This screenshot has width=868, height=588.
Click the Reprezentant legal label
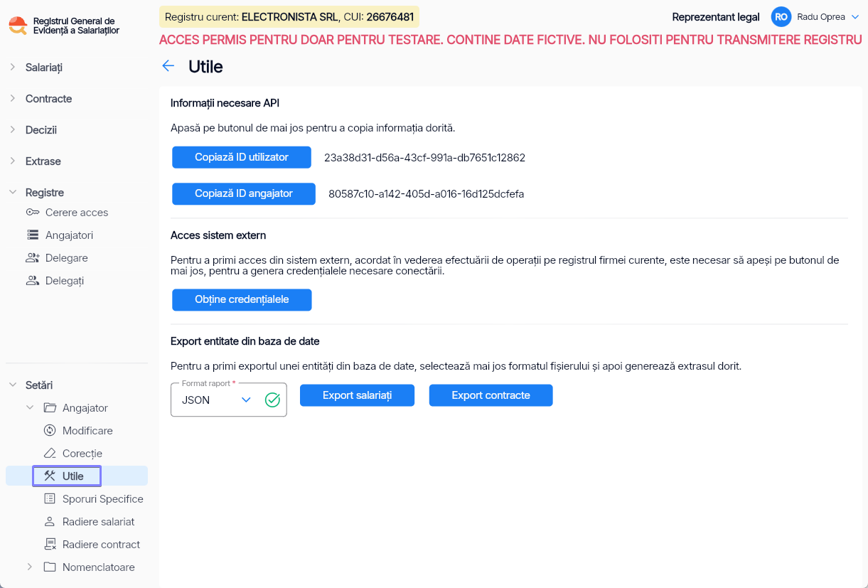click(x=716, y=17)
